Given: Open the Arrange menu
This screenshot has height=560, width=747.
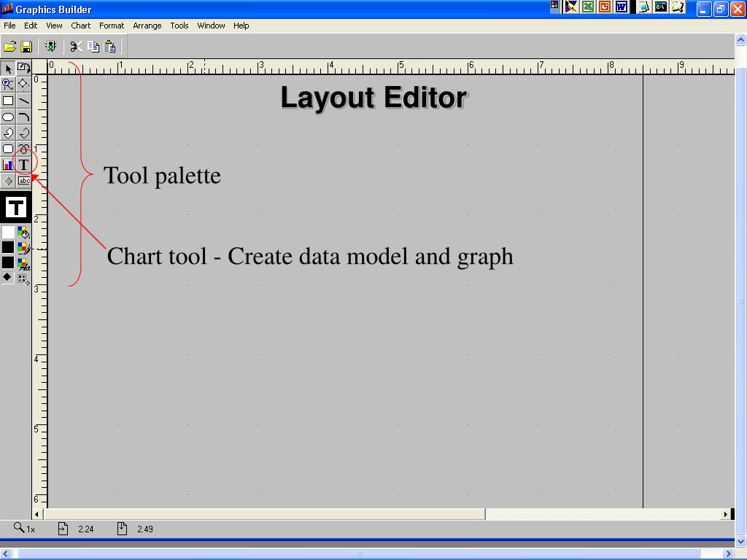Looking at the screenshot, I should tap(147, 26).
